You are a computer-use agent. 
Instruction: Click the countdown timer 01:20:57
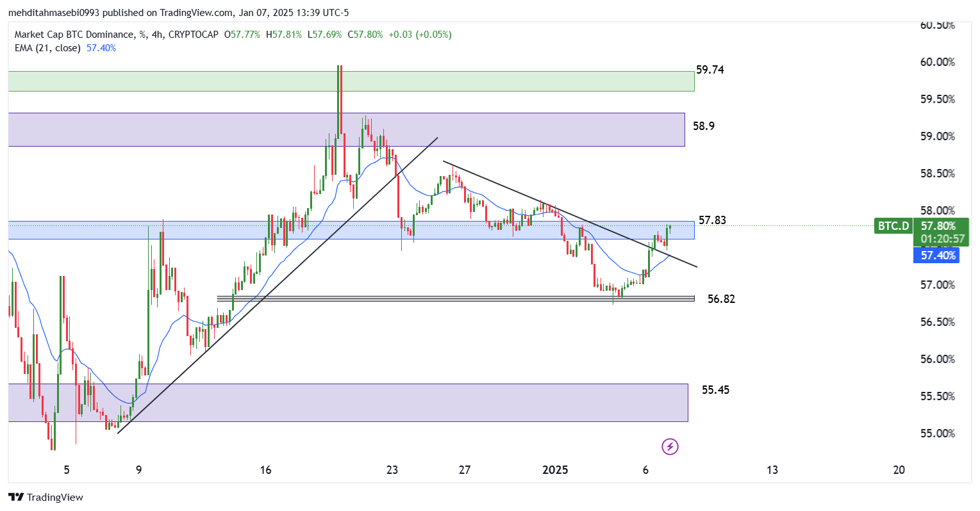[942, 239]
